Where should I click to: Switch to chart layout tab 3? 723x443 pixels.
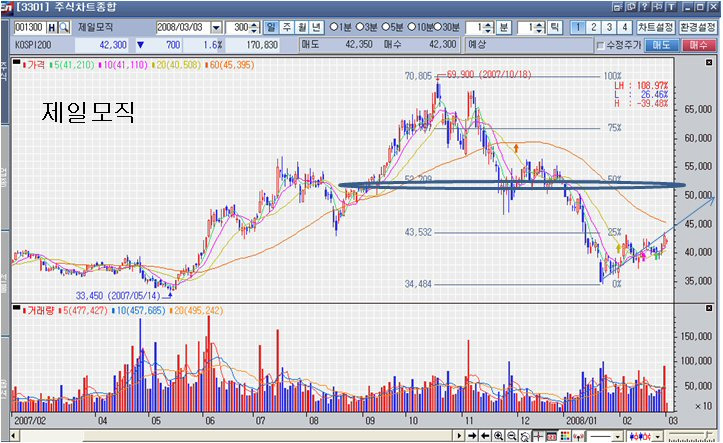click(609, 28)
